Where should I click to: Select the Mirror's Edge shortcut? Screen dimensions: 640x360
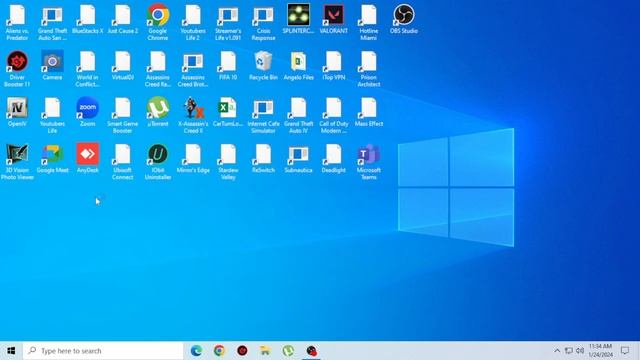click(193, 158)
